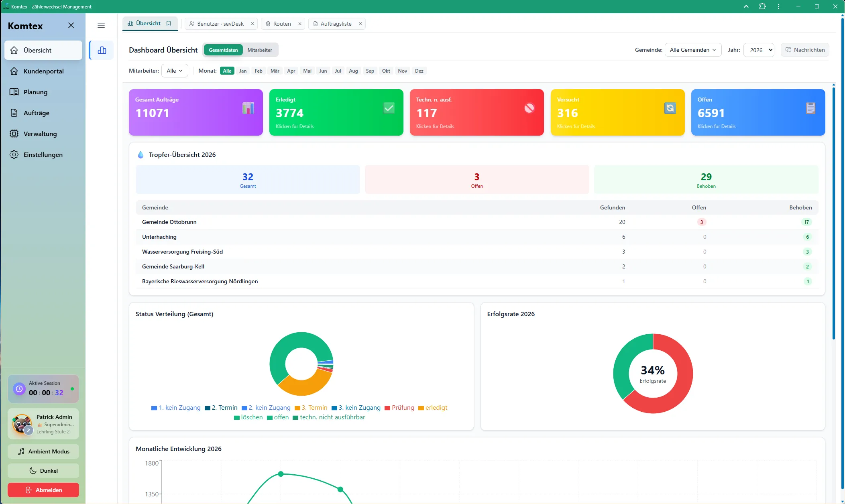Click the Abmelden button
This screenshot has height=504, width=845.
click(x=43, y=490)
